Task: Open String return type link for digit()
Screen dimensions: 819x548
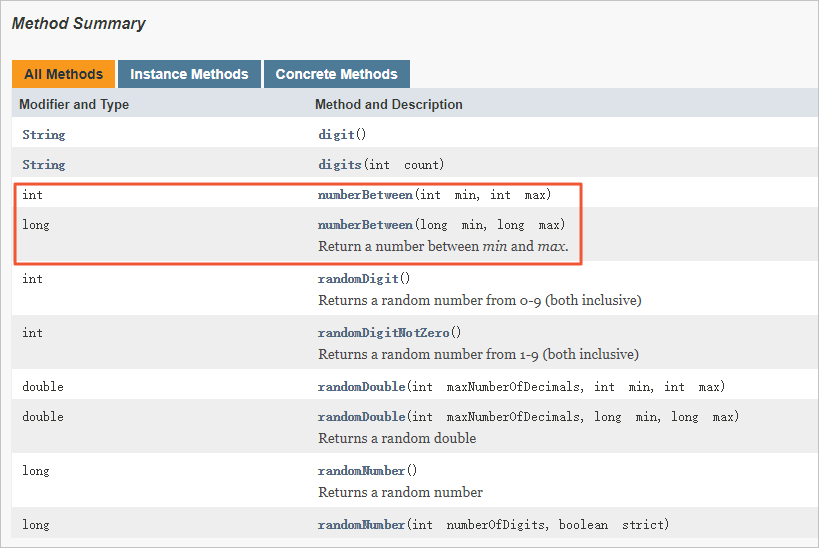Action: coord(44,134)
